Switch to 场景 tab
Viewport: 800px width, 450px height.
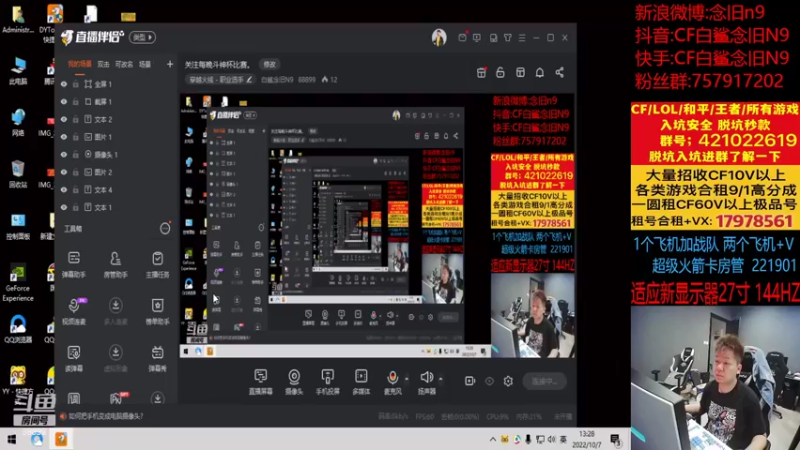coord(145,64)
